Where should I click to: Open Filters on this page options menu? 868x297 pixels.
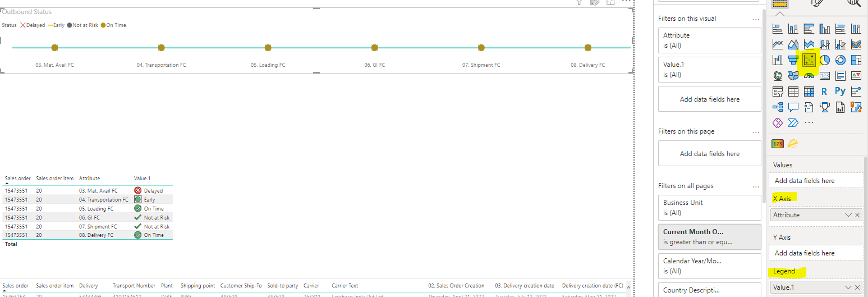click(x=756, y=132)
